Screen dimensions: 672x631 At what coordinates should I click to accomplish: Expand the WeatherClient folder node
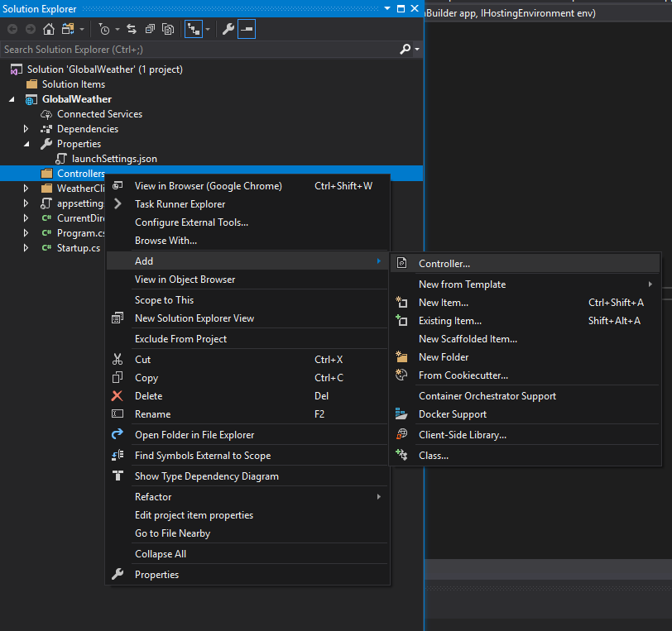pyautogui.click(x=26, y=188)
